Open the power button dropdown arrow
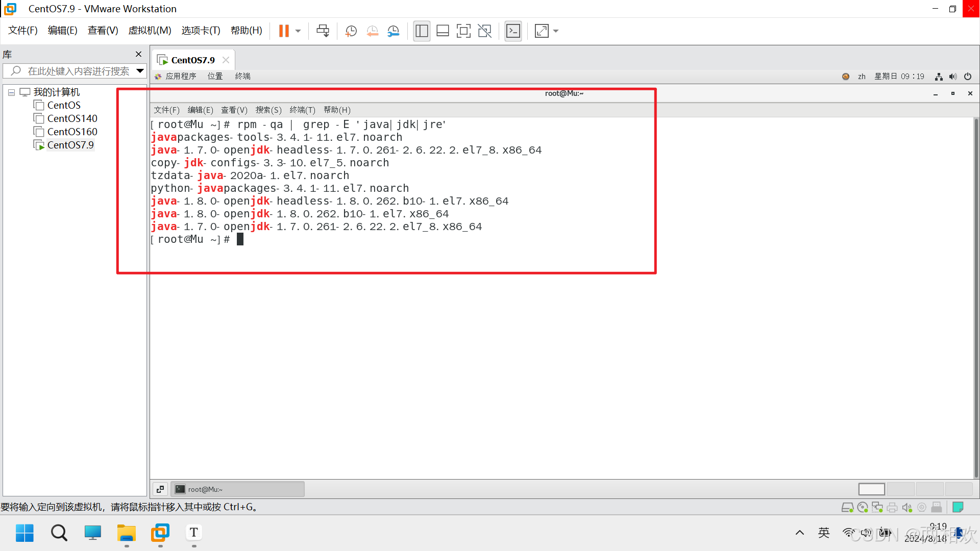980x551 pixels. point(298,31)
